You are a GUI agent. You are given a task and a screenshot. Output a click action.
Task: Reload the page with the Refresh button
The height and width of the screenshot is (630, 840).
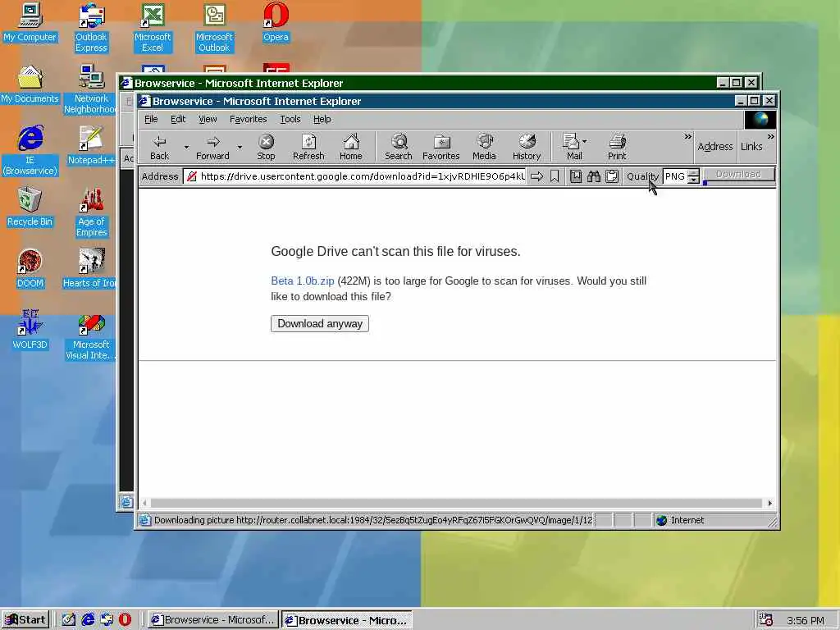[308, 147]
